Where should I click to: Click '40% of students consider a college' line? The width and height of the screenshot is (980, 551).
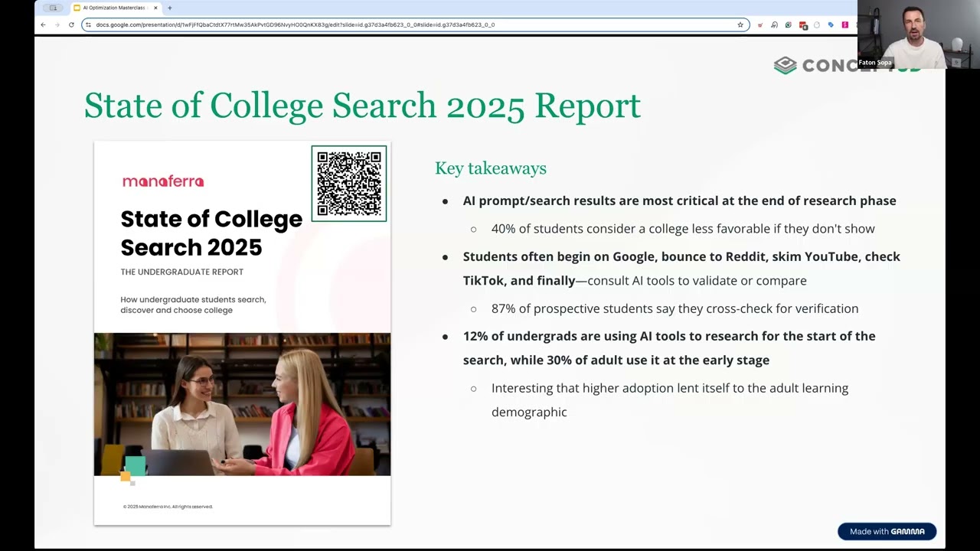(x=683, y=229)
